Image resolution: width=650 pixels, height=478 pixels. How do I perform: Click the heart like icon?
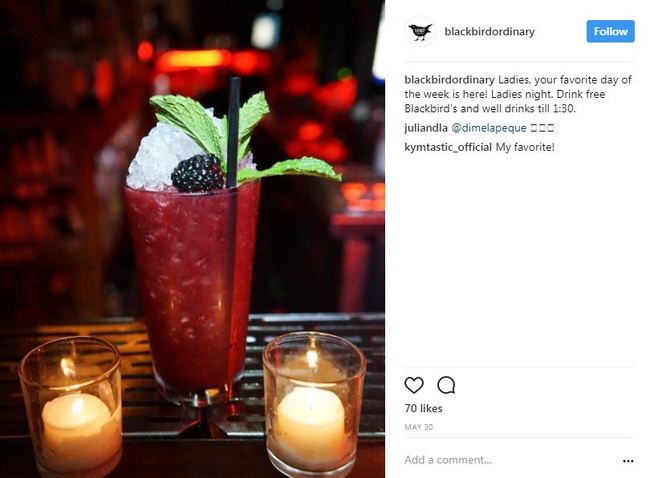(x=414, y=385)
